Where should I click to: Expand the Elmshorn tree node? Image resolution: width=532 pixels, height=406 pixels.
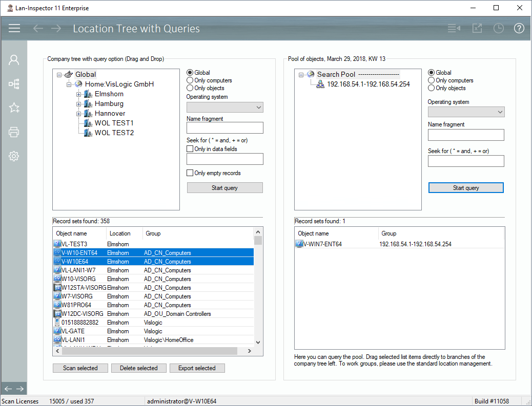(79, 94)
